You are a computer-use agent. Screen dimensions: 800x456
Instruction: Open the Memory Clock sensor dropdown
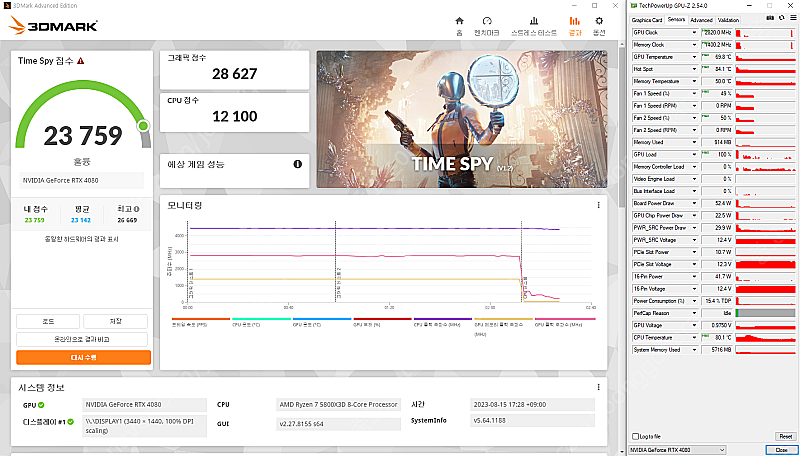(694, 45)
